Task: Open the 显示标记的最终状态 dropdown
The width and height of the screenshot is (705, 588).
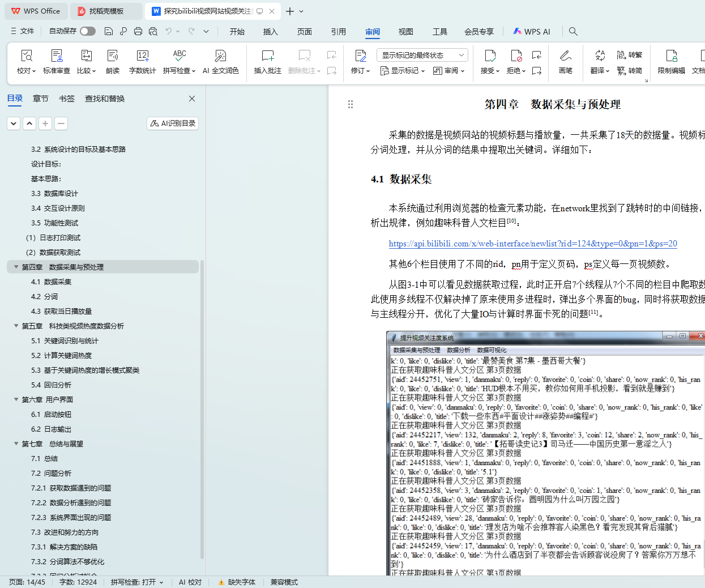Action: point(422,55)
